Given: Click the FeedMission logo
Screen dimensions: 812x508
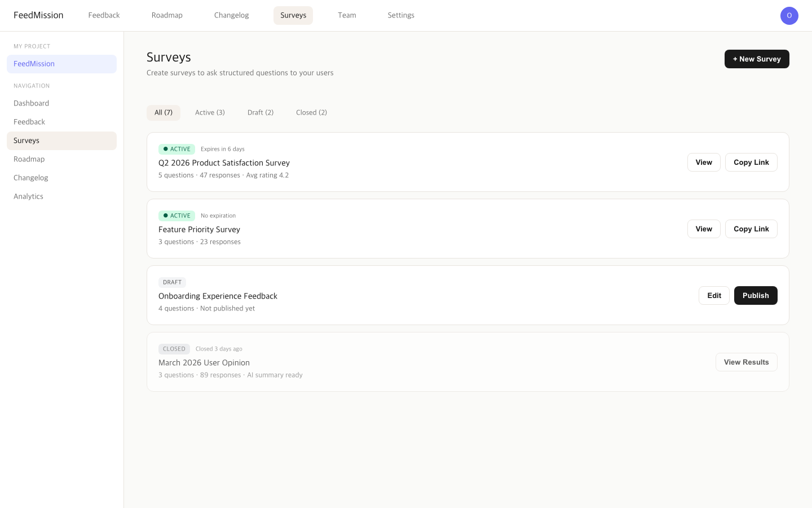Looking at the screenshot, I should point(38,15).
